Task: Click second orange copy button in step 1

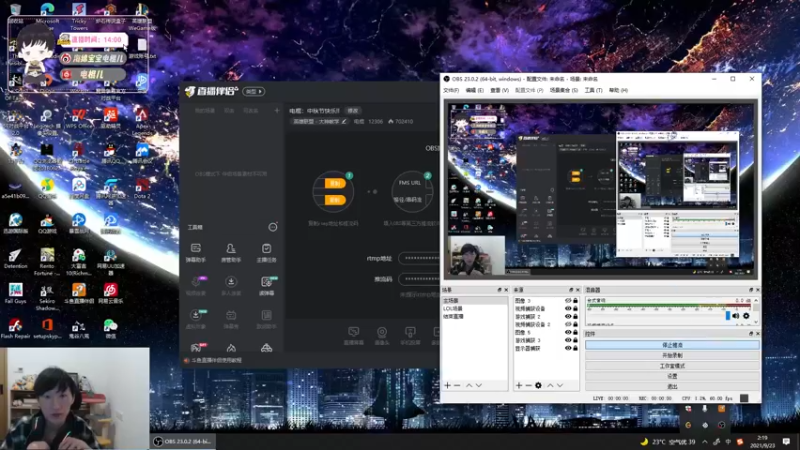Action: [x=335, y=199]
